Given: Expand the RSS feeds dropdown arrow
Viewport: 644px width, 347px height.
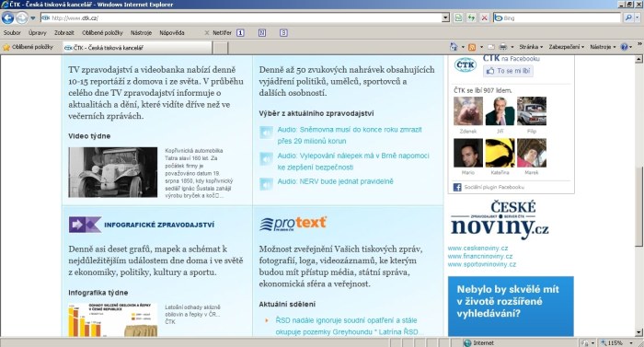Looking at the screenshot, I should (481, 47).
